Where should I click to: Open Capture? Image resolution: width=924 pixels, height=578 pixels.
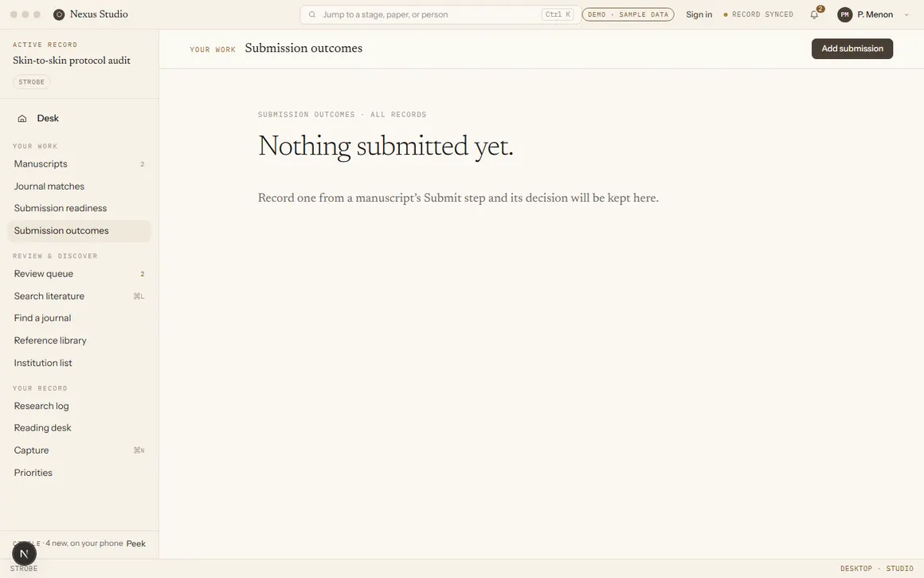tap(79, 450)
